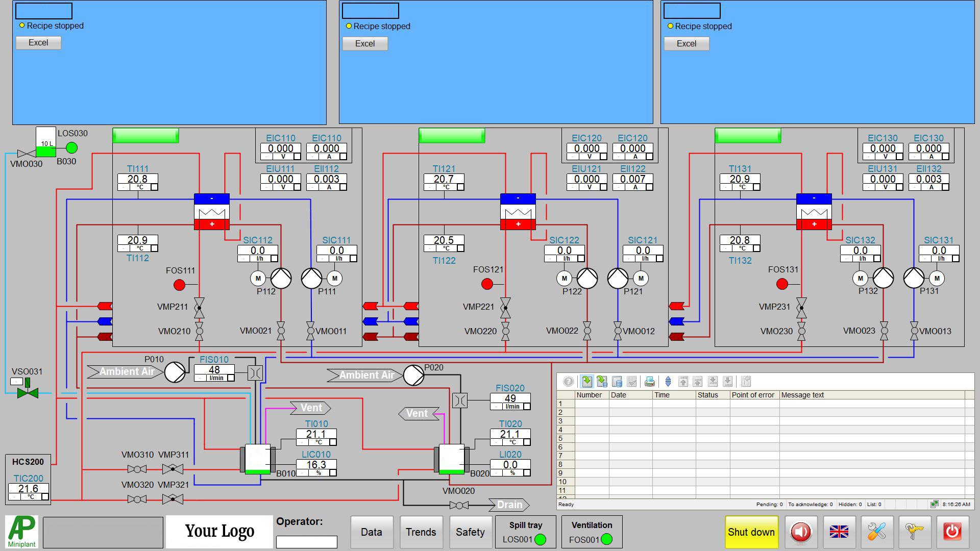Click pump P112 symbol
The height and width of the screenshot is (551, 980).
point(281,279)
